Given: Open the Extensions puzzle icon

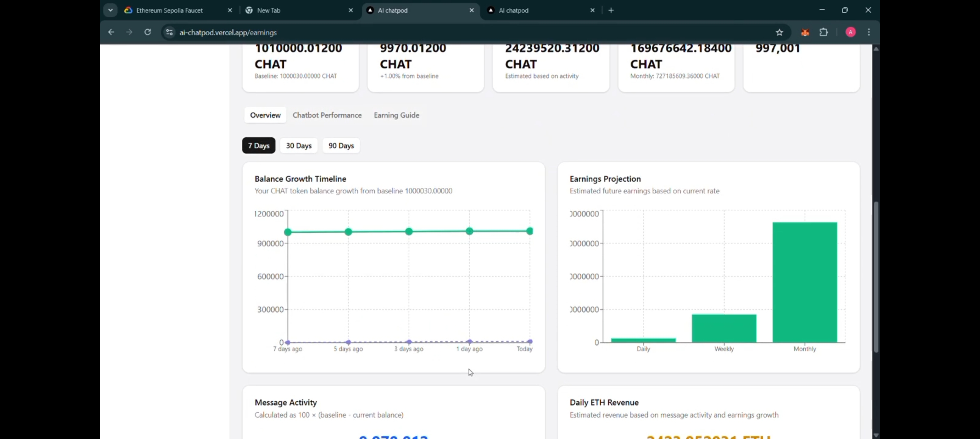Looking at the screenshot, I should pyautogui.click(x=824, y=33).
